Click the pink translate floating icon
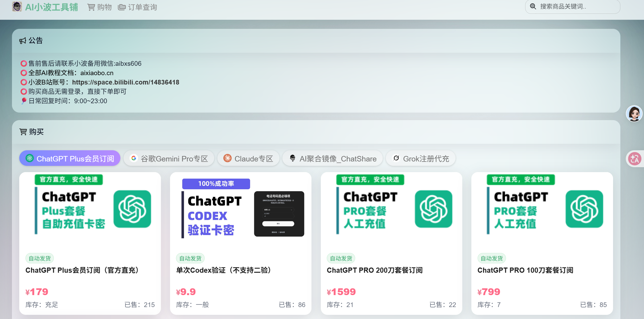This screenshot has width=644, height=319. click(x=635, y=159)
